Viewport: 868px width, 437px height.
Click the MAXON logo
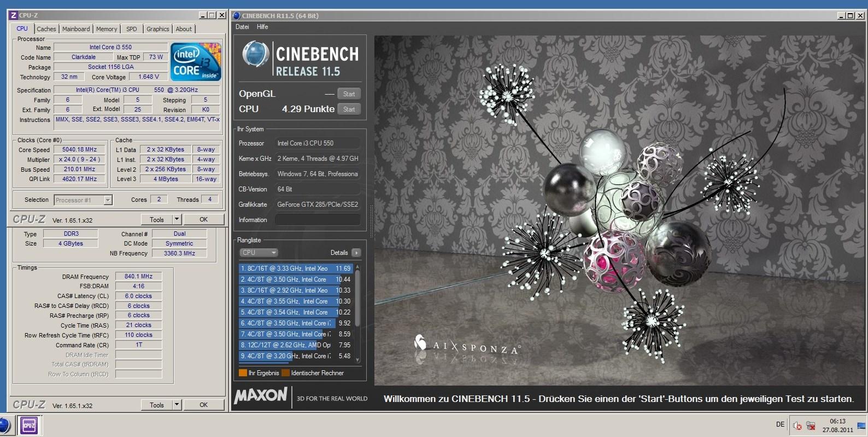(x=261, y=395)
